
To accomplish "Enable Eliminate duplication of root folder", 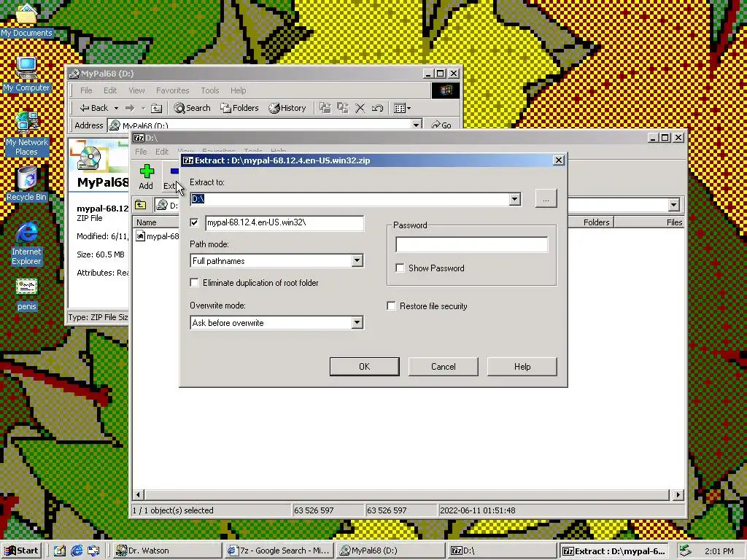I will tap(194, 283).
